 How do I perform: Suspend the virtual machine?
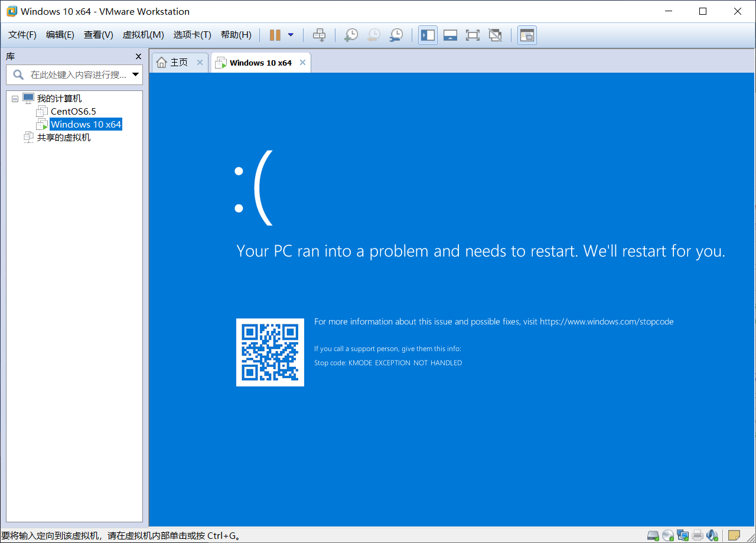(x=275, y=35)
